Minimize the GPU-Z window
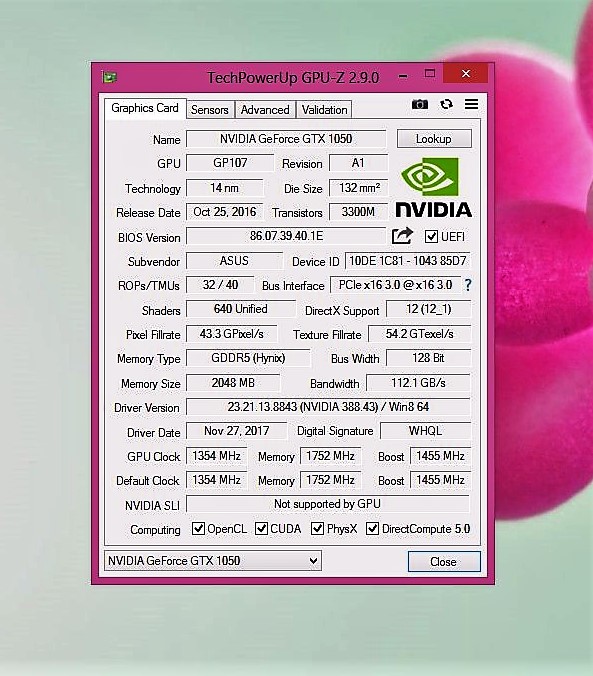Image resolution: width=593 pixels, height=676 pixels. point(403,77)
